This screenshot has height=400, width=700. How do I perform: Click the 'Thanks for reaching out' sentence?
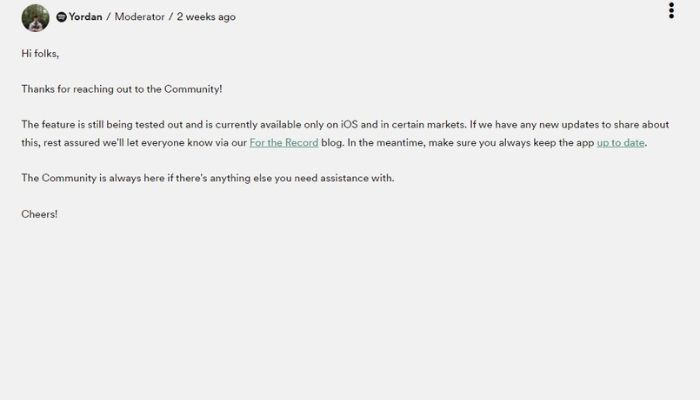point(121,89)
